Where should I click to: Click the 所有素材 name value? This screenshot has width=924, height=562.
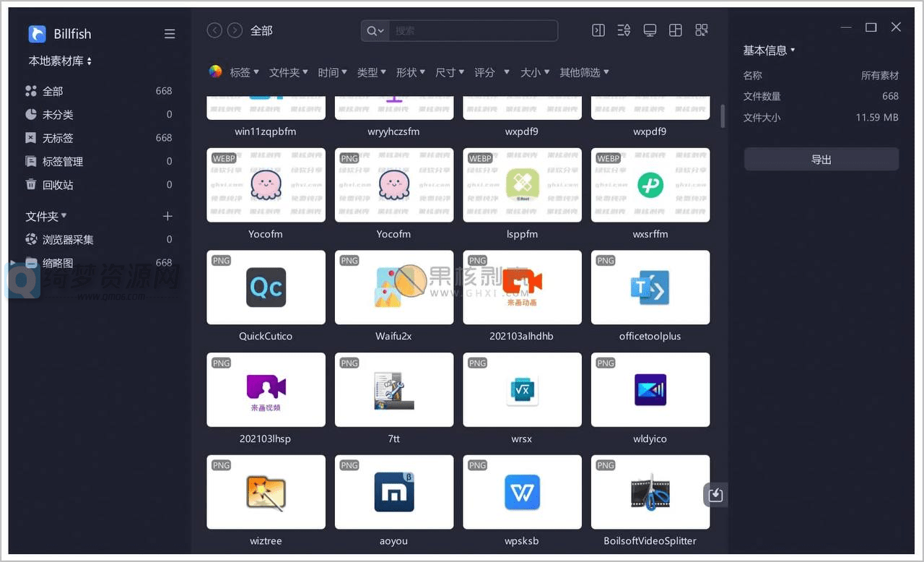point(880,75)
